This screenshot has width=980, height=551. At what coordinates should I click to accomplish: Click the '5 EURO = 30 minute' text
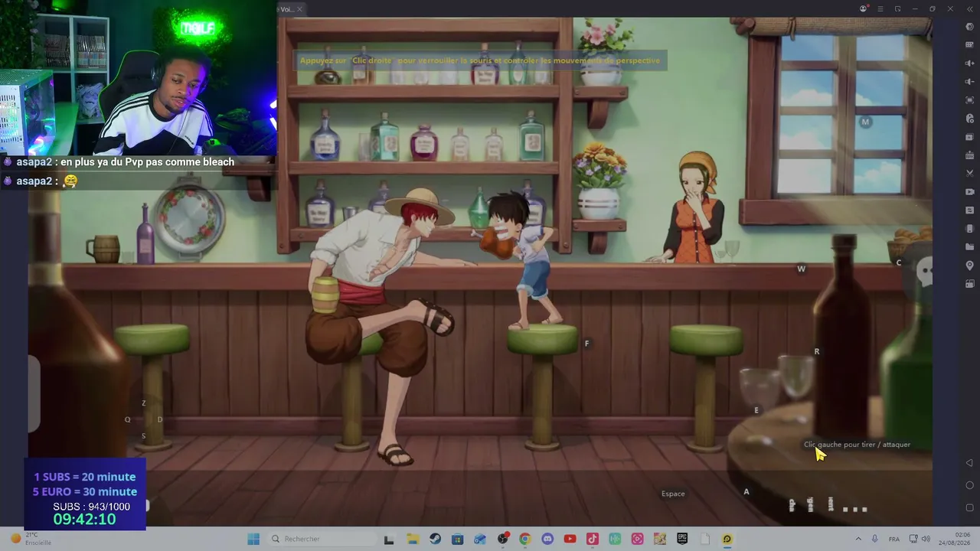tap(84, 491)
